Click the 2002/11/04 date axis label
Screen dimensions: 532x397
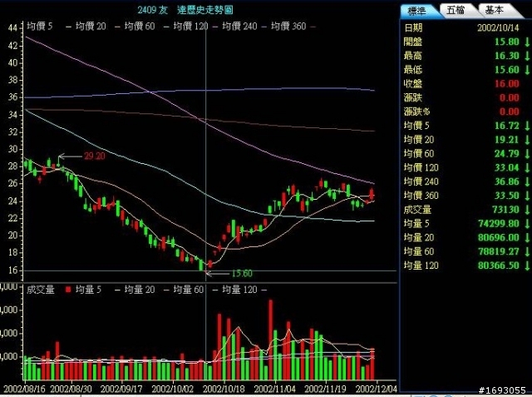tap(275, 389)
